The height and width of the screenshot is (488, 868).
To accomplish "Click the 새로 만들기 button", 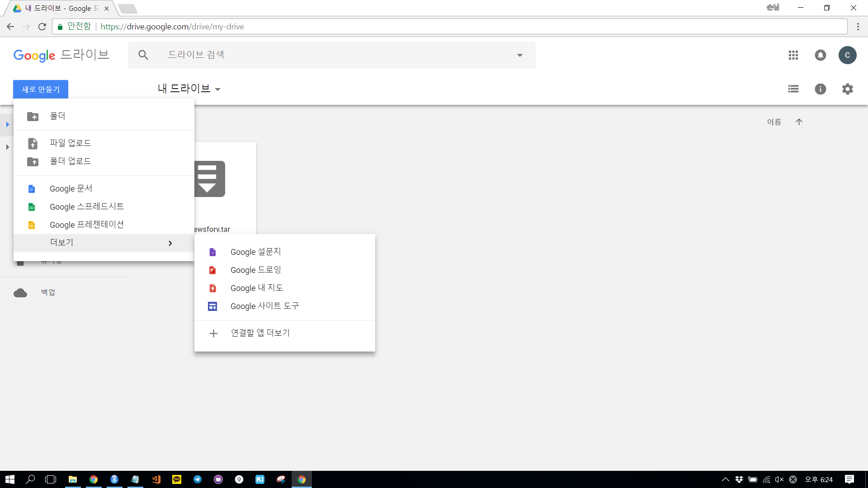I will click(41, 89).
